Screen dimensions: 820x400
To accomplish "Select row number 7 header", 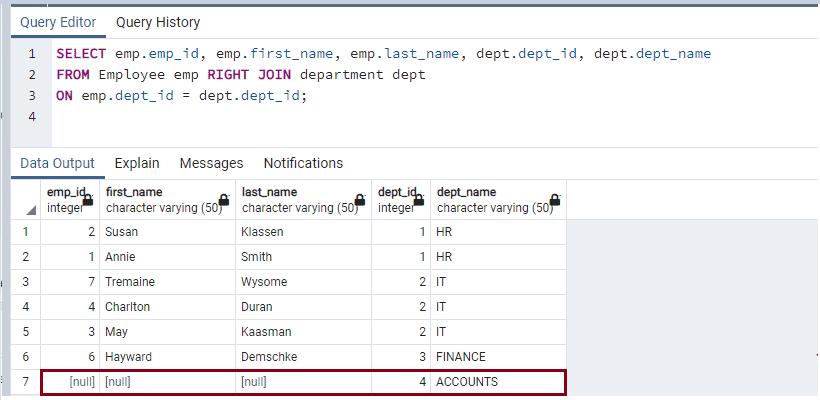I will (26, 382).
